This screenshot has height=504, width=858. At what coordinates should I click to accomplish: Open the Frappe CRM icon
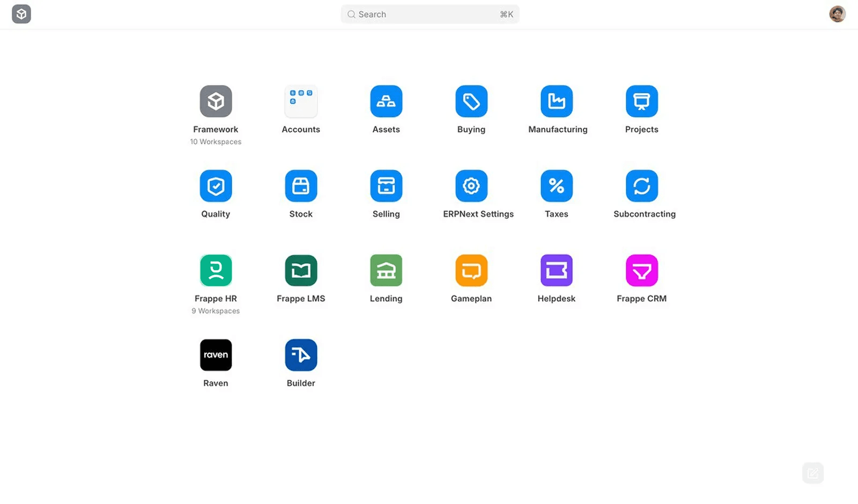(x=642, y=270)
